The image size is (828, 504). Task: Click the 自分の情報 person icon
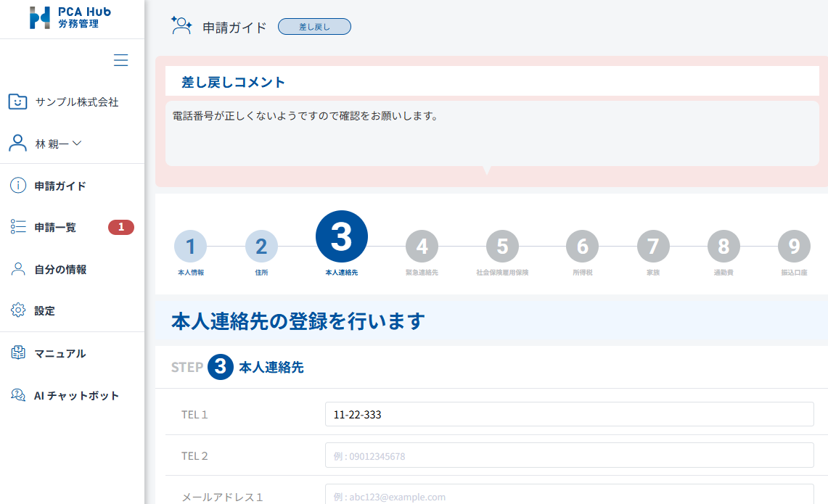tap(18, 269)
